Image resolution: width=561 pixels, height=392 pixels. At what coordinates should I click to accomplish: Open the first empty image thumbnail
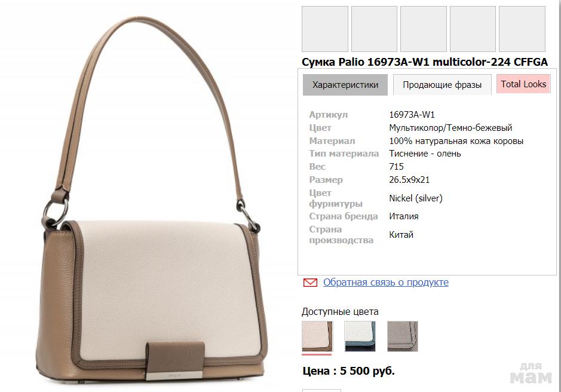tap(325, 29)
